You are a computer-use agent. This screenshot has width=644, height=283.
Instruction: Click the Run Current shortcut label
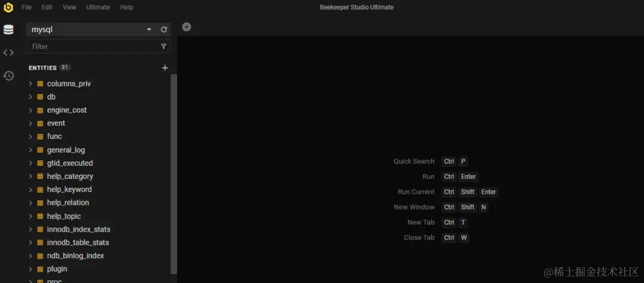(416, 192)
